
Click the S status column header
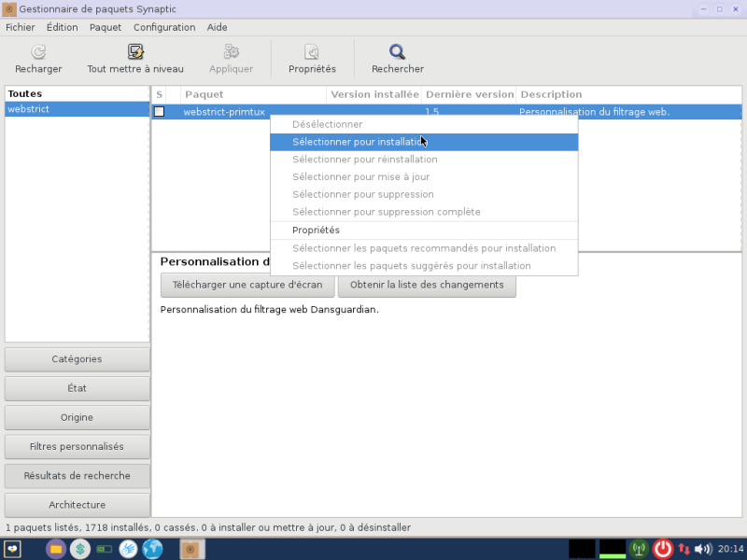coord(159,94)
